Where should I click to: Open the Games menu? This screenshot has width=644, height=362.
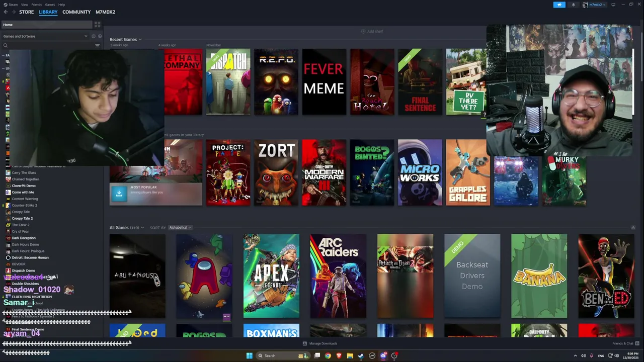[x=50, y=5]
